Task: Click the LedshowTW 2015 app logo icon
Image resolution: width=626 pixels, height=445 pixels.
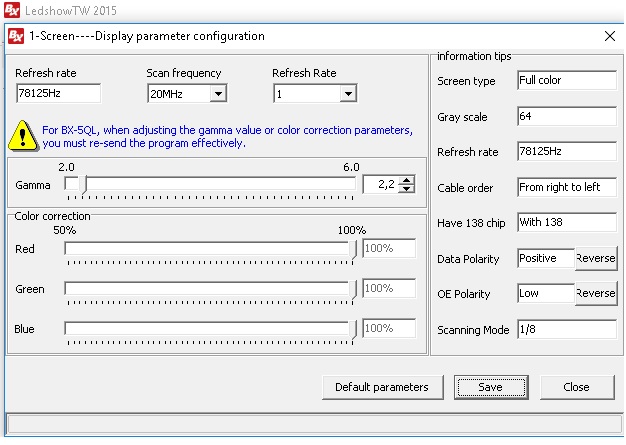Action: (x=12, y=10)
